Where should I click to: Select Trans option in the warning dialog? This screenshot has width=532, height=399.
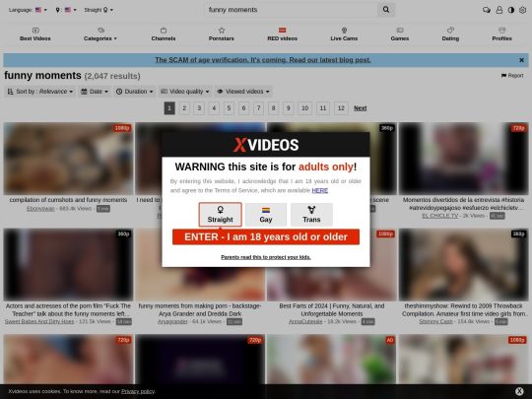311,215
